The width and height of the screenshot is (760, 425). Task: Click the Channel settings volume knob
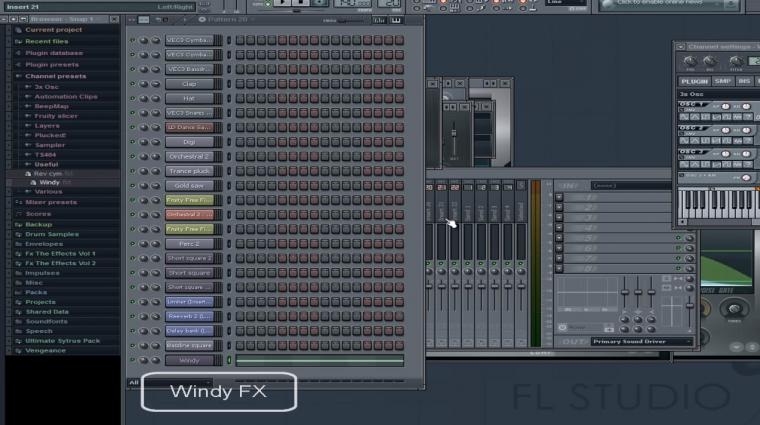click(x=710, y=61)
